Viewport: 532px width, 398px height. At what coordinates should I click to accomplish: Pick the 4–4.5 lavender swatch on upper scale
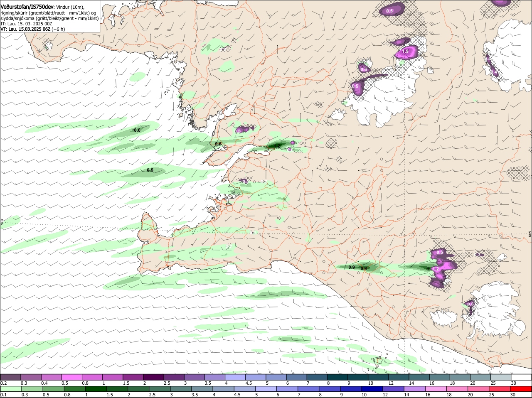(x=235, y=377)
